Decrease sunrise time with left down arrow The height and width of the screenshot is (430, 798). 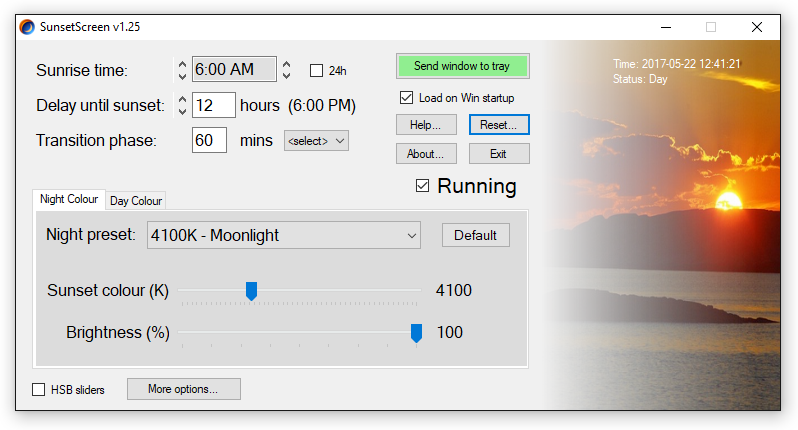point(182,76)
